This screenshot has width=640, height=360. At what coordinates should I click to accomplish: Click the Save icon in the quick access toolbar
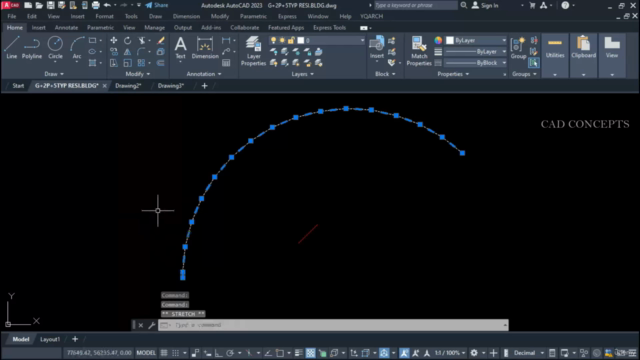click(x=51, y=5)
